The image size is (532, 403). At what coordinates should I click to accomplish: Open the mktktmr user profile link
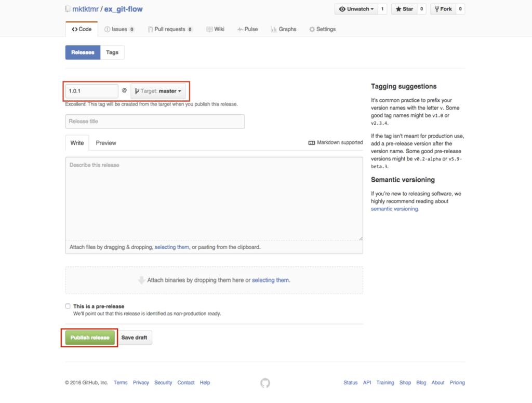(x=85, y=9)
